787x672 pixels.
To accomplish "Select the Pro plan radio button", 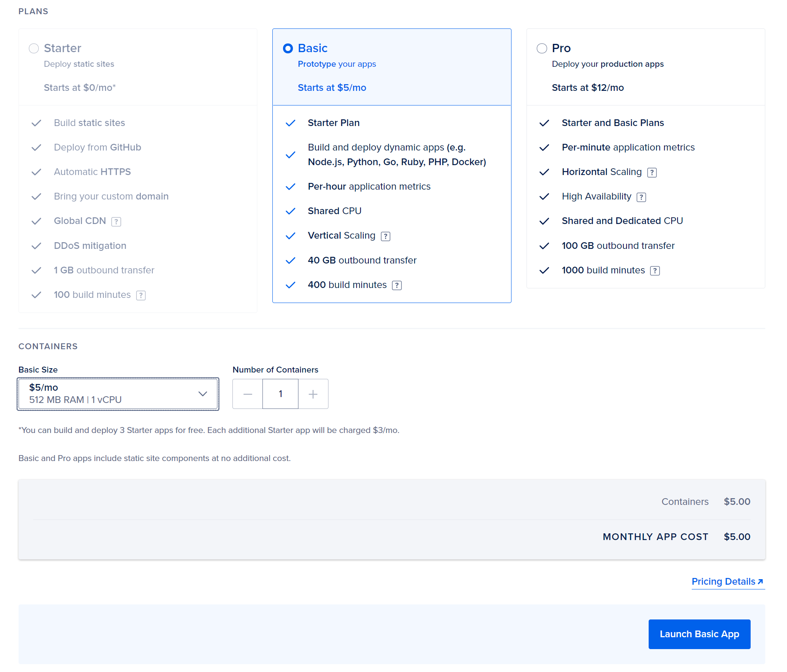I will click(542, 48).
